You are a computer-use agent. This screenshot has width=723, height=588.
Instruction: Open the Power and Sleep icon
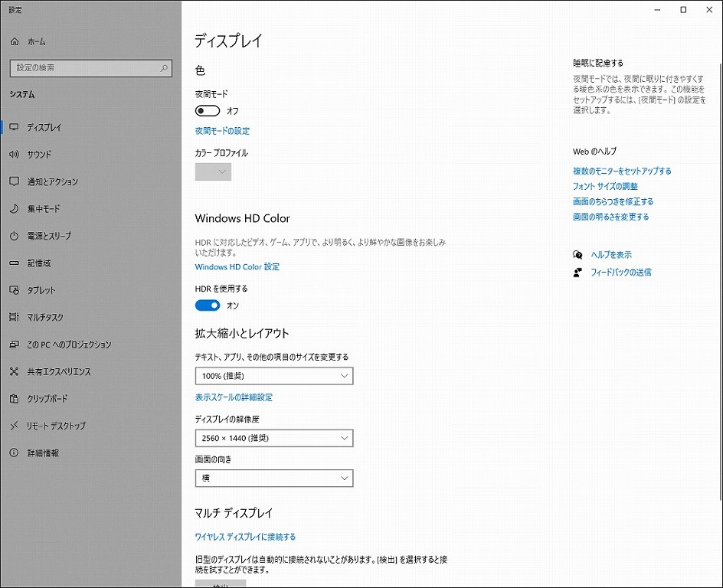(x=15, y=236)
